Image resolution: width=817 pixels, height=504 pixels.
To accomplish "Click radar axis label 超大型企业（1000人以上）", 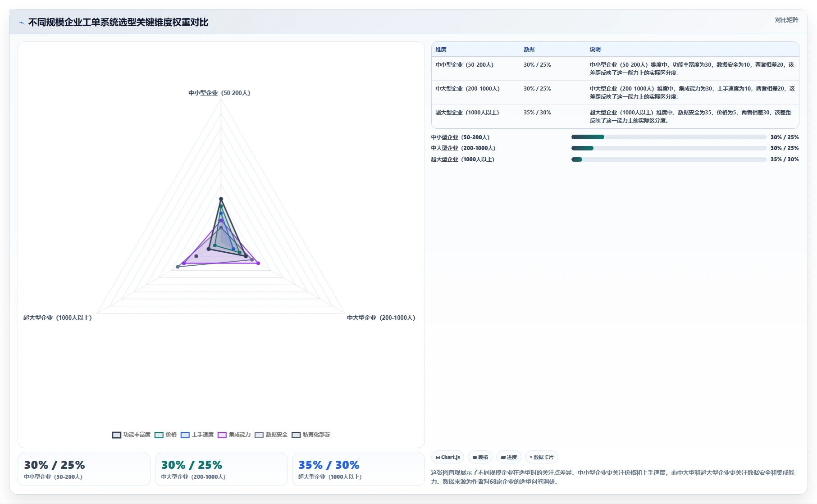I will coord(57,318).
